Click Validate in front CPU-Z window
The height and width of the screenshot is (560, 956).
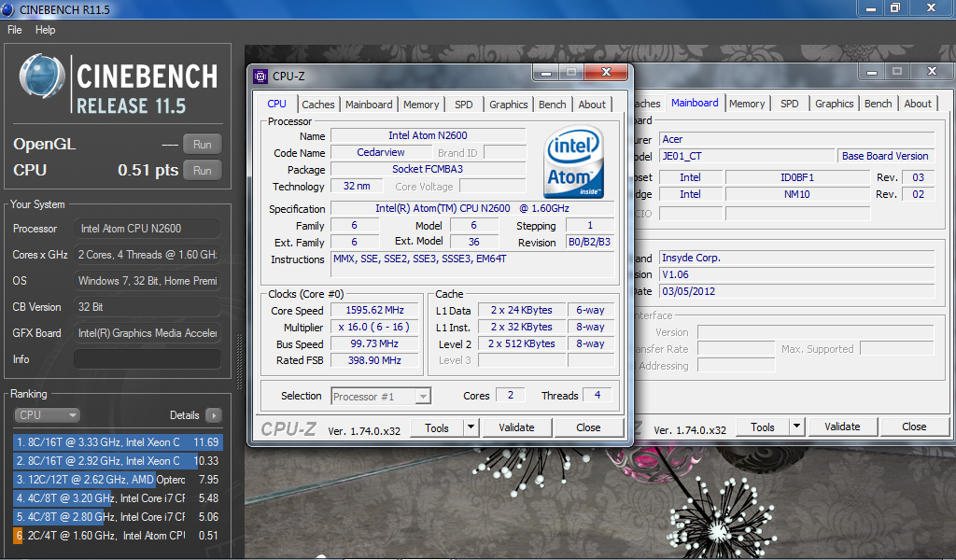coord(516,427)
